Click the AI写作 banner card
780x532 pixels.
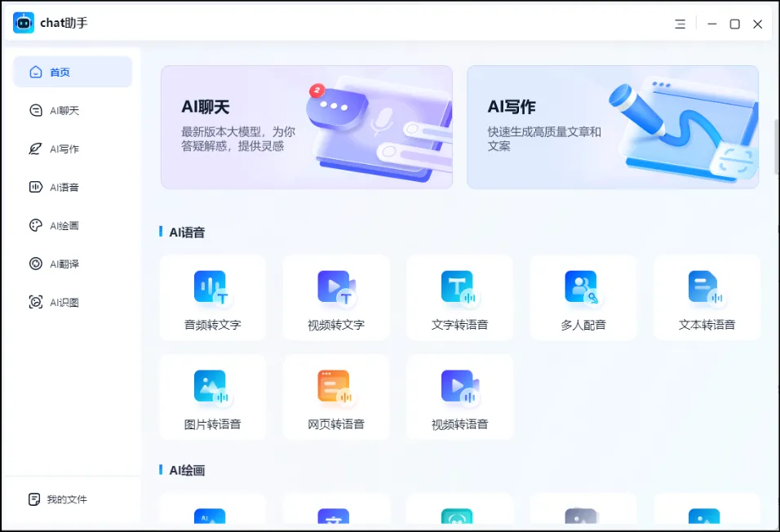point(613,126)
